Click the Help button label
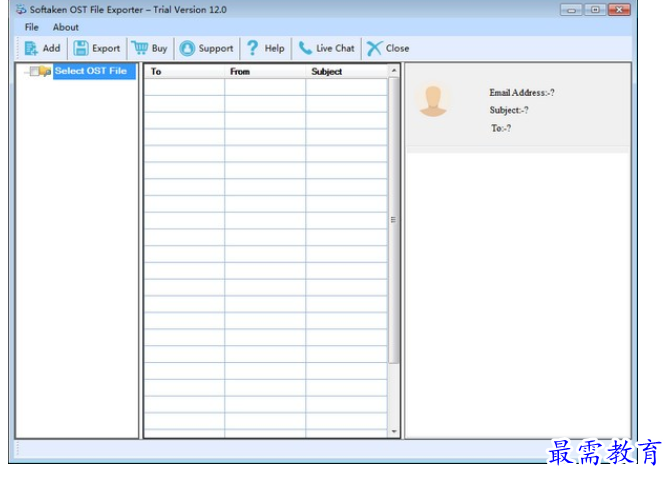Image resolution: width=670 pixels, height=484 pixels. [274, 48]
